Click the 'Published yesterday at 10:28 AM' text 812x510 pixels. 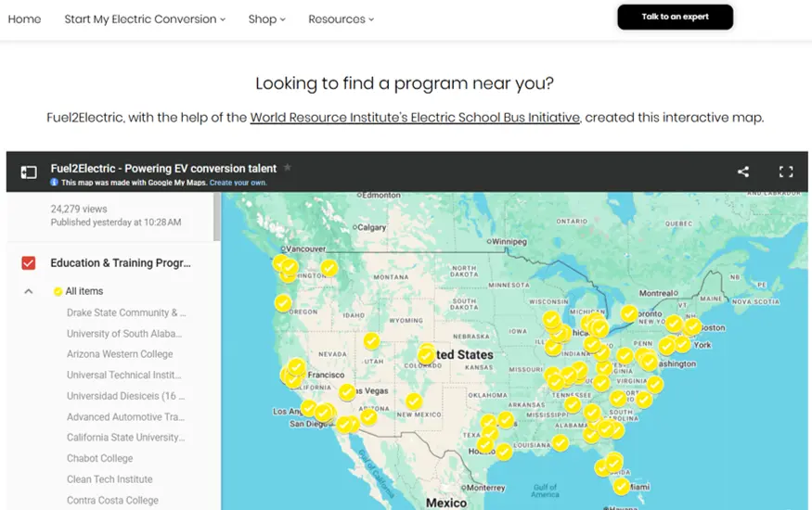116,223
